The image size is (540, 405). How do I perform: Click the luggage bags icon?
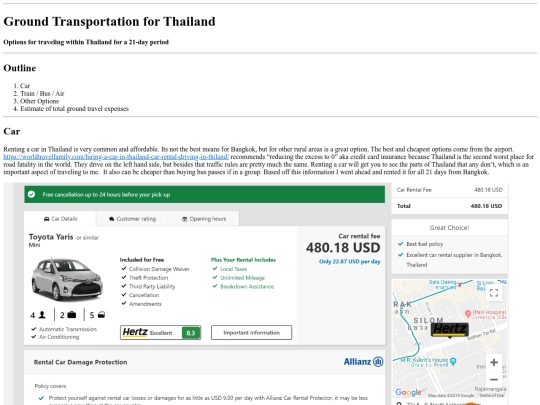pos(72,315)
